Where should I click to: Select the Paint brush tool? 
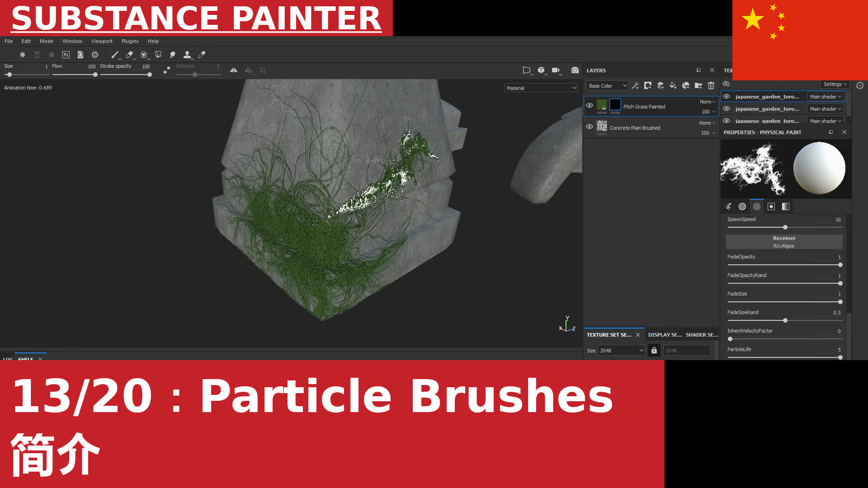(115, 55)
